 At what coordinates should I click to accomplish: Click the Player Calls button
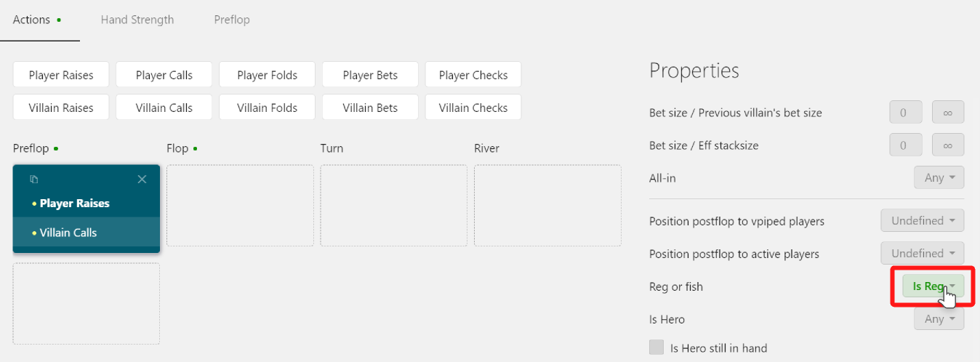(164, 75)
